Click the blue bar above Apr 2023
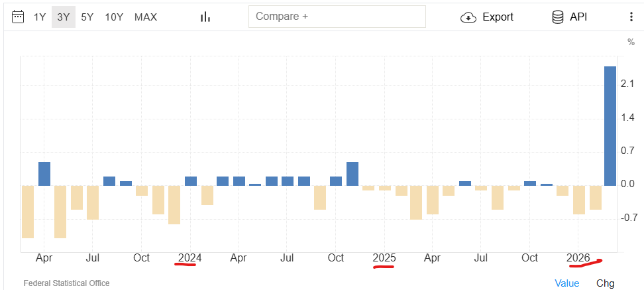Image resolution: width=644 pixels, height=290 pixels. click(44, 173)
